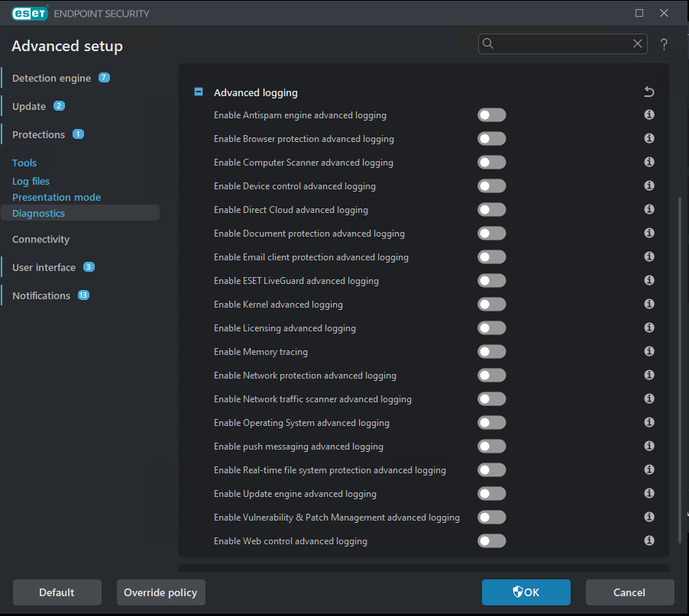Enable Browser protection advanced logging toggle
The height and width of the screenshot is (616, 689).
[x=491, y=139]
